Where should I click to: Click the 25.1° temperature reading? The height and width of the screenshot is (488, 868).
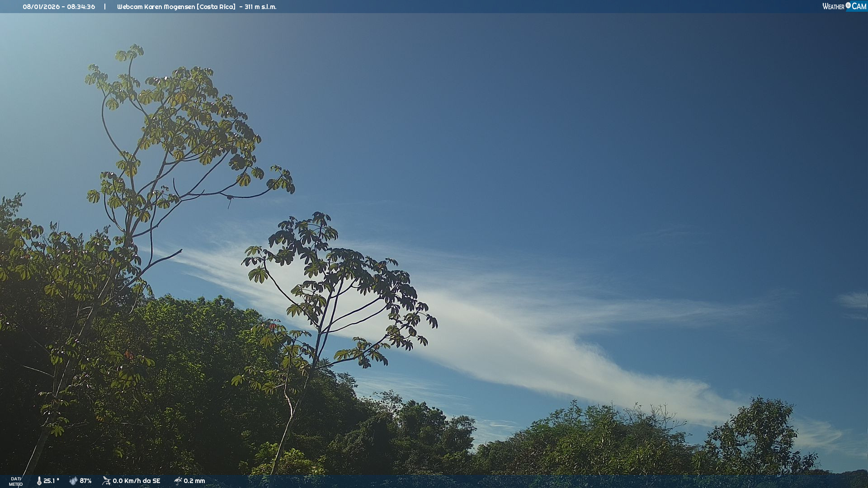(x=51, y=481)
